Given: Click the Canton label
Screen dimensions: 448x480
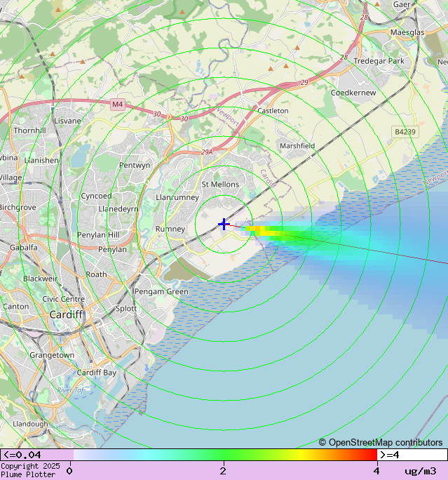Looking at the screenshot, I should pyautogui.click(x=16, y=307).
